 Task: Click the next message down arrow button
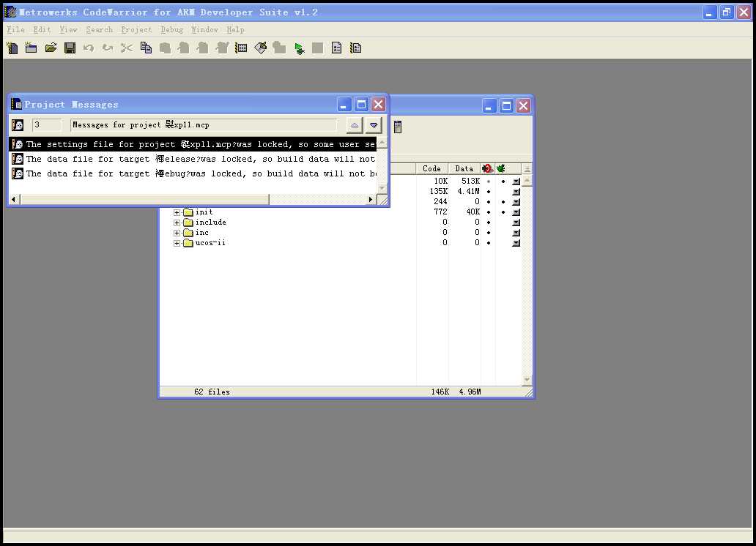tap(374, 125)
